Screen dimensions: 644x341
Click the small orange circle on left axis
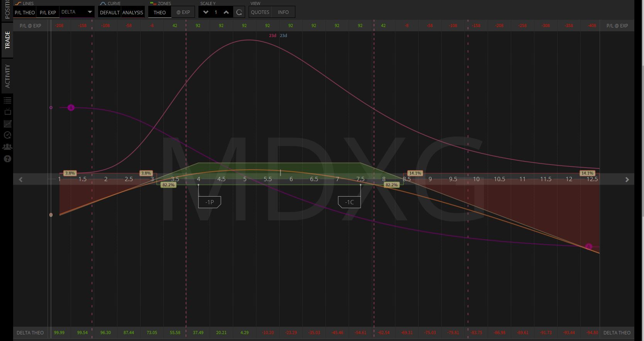pos(51,215)
